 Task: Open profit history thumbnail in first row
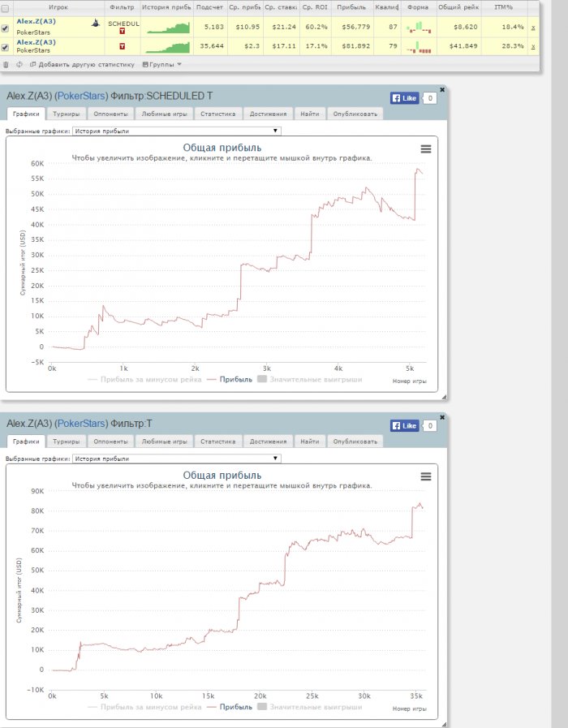168,28
